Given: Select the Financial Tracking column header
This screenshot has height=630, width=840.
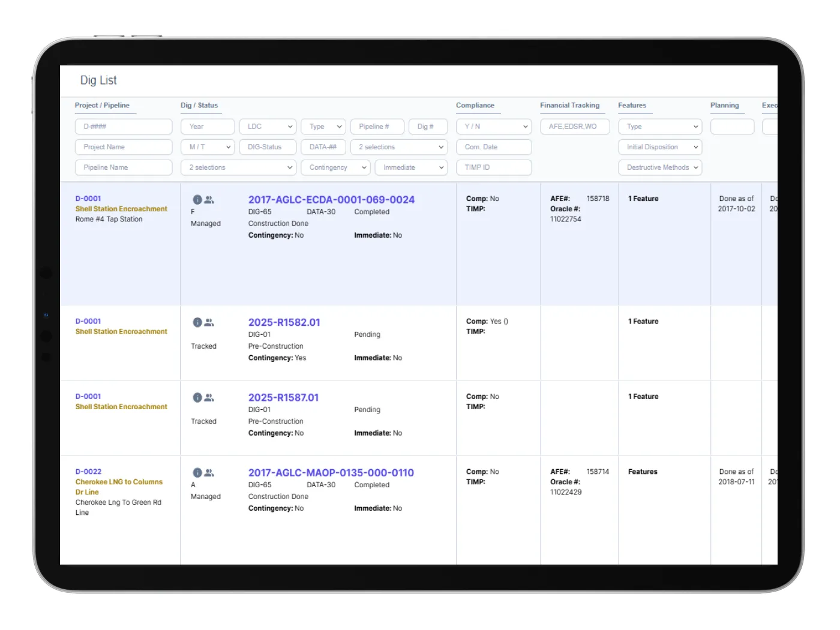Looking at the screenshot, I should pos(570,106).
